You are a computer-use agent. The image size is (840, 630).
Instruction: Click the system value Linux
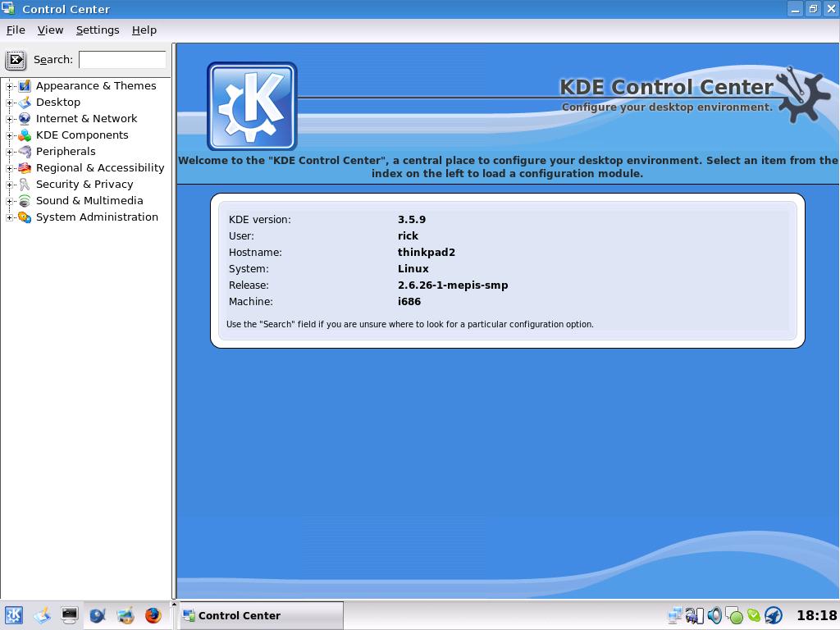413,268
